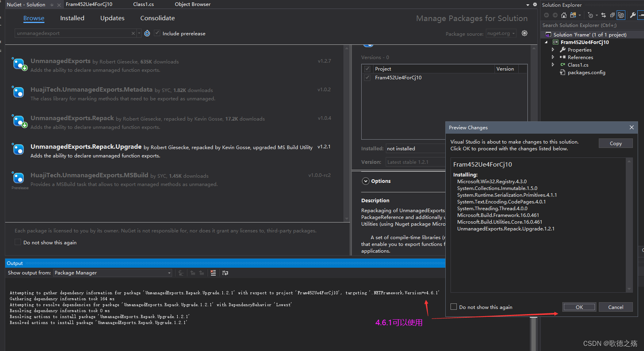Open Show output from Package Manager dropdown
644x351 pixels.
click(113, 273)
